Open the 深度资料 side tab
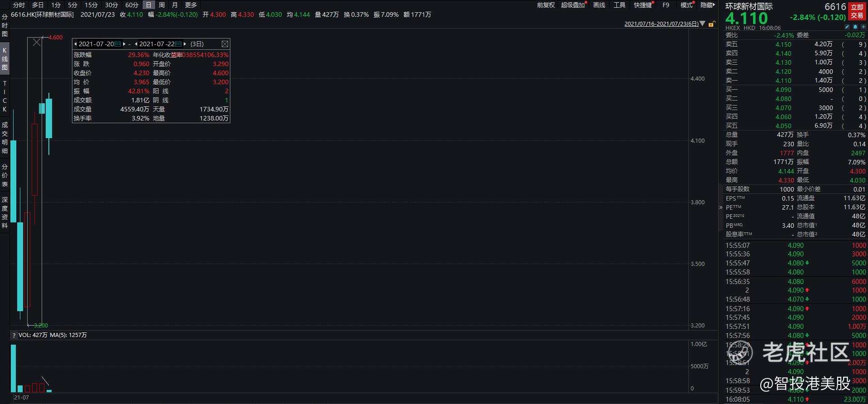Viewport: 868px width, 404px height. [x=5, y=212]
